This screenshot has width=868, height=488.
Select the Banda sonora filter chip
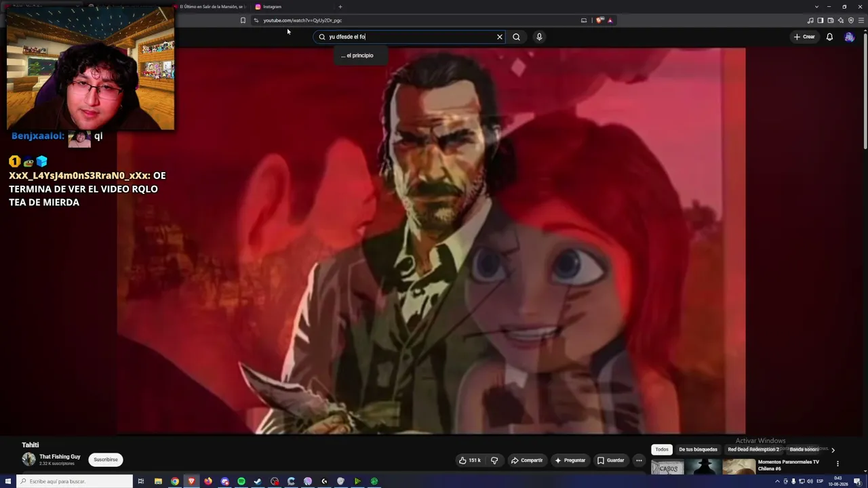[804, 449]
